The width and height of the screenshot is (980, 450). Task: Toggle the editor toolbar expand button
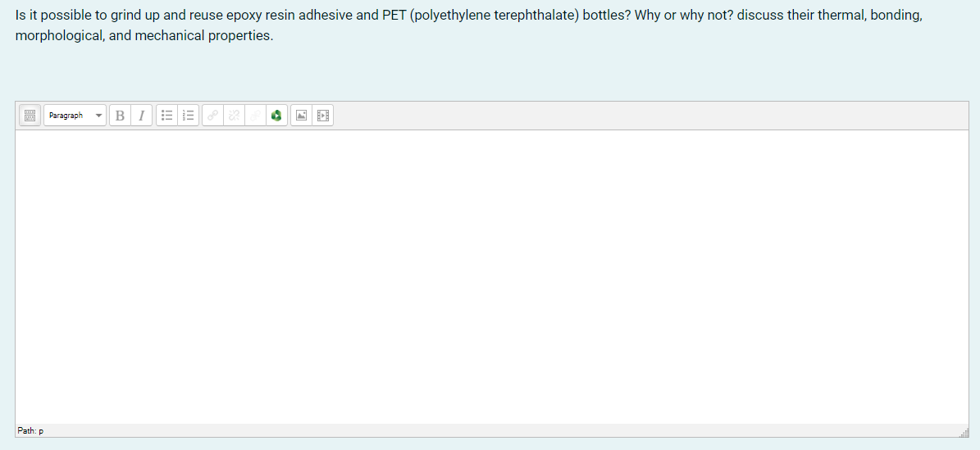click(x=30, y=116)
